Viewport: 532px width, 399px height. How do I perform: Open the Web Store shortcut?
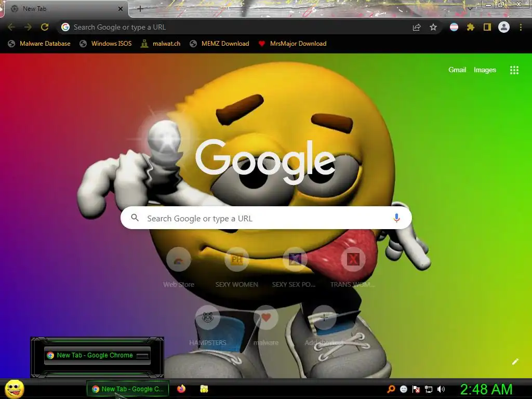(179, 268)
